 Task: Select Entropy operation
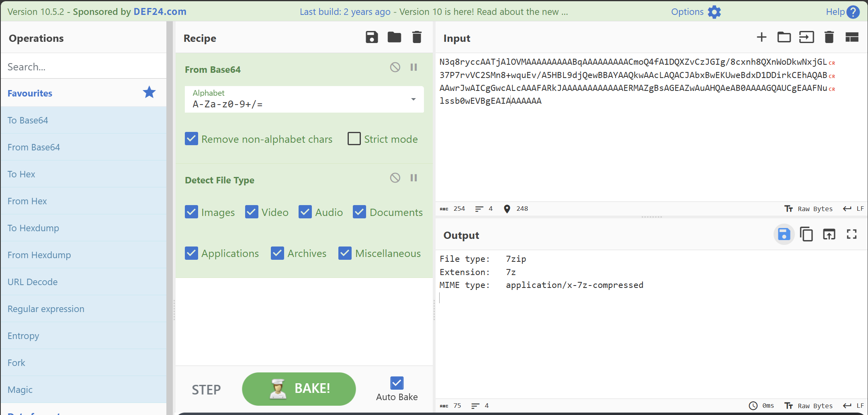coord(83,336)
